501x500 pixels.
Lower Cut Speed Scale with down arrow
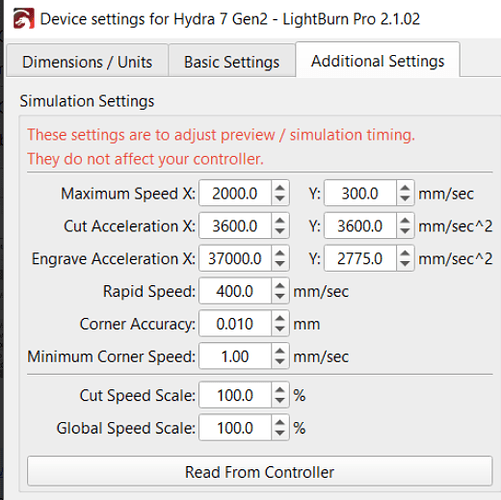[280, 401]
